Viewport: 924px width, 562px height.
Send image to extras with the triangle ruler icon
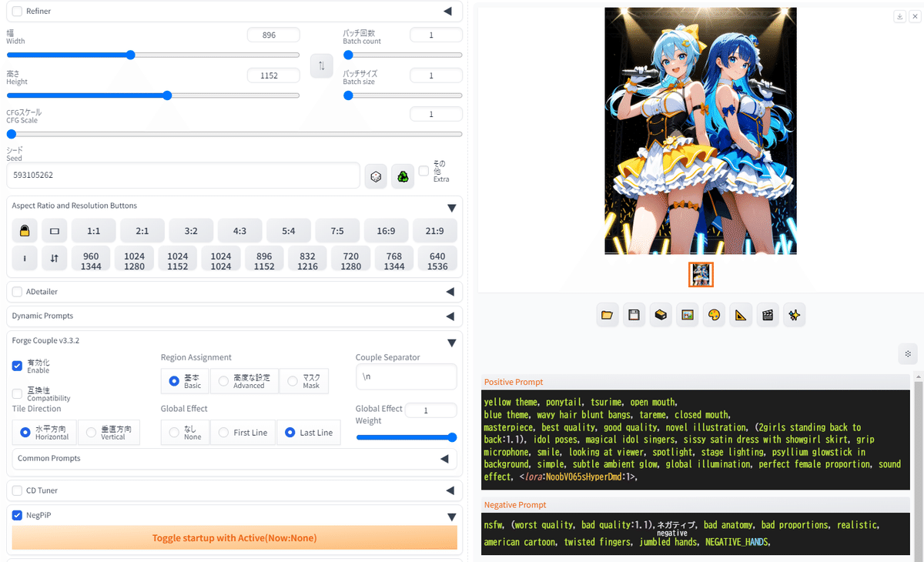pos(741,314)
